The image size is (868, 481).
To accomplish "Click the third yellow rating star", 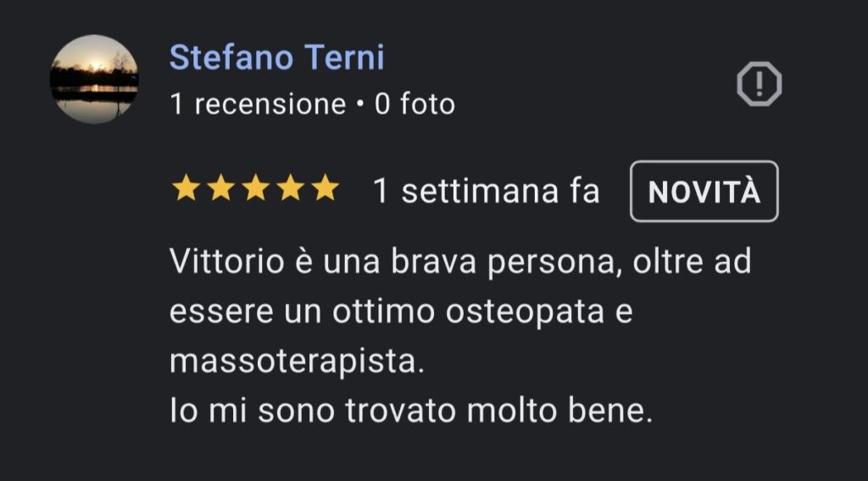I will [x=255, y=189].
